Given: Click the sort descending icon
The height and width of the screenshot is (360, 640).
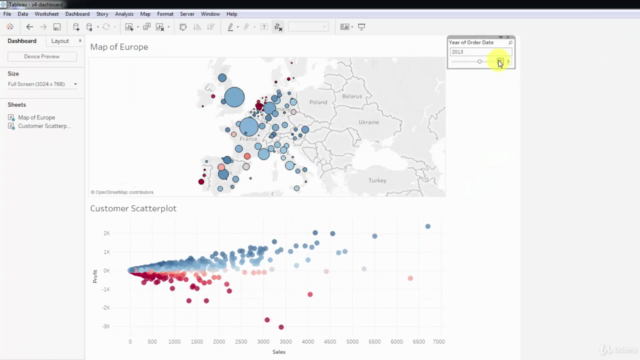Looking at the screenshot, I should 211,27.
